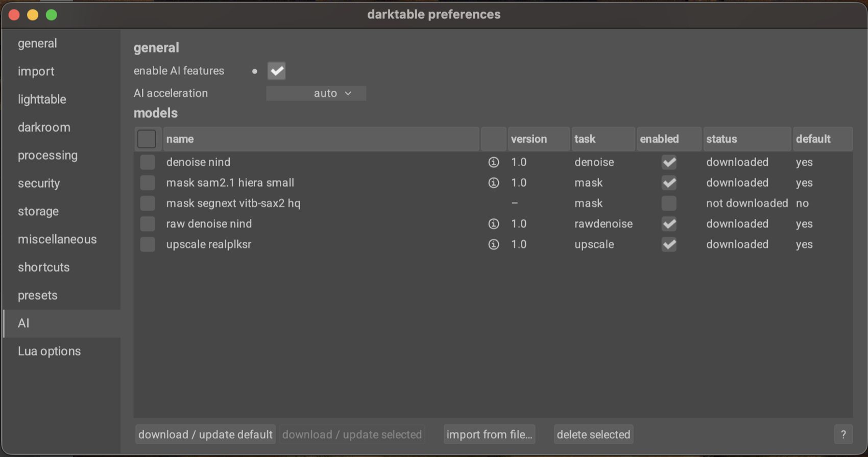Click the 'denoise' task cell
868x457 pixels.
(594, 162)
